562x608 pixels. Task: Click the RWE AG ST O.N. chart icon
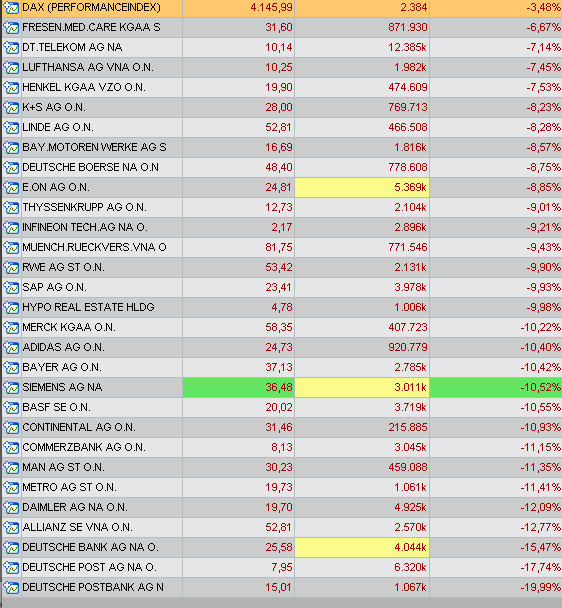12,268
